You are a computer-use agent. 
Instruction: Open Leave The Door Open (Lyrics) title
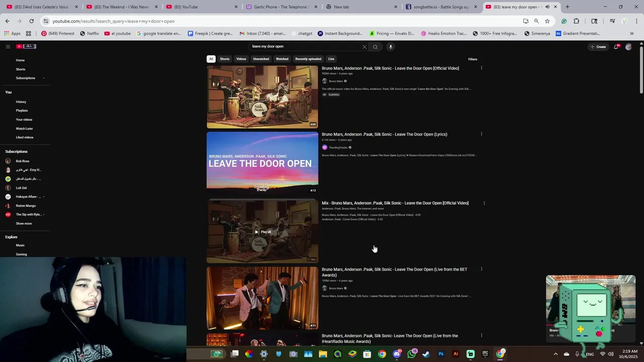click(x=384, y=134)
